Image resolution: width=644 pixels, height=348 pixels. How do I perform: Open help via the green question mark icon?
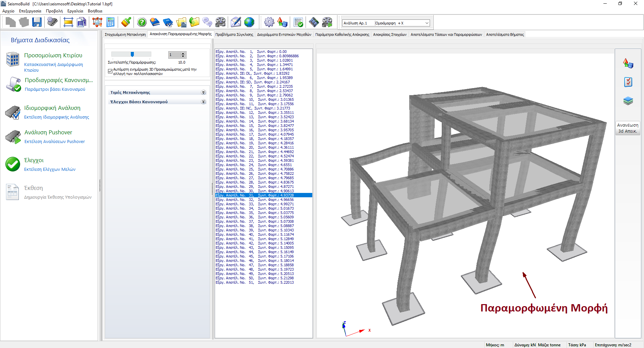pos(142,22)
